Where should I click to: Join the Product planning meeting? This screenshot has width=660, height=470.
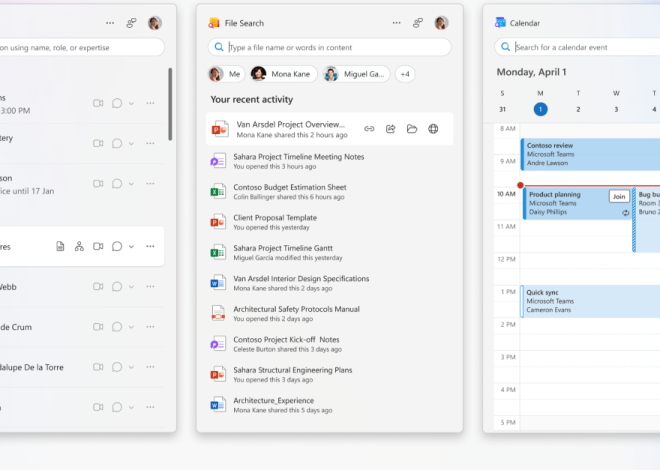click(x=619, y=196)
